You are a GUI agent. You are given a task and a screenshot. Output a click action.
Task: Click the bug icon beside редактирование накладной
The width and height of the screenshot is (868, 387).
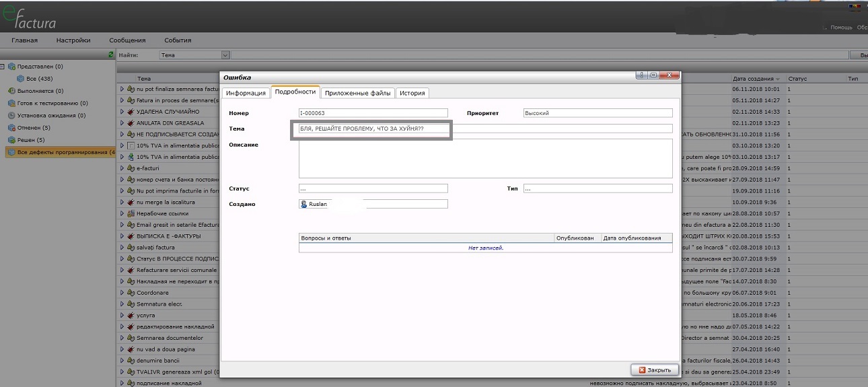coord(131,326)
